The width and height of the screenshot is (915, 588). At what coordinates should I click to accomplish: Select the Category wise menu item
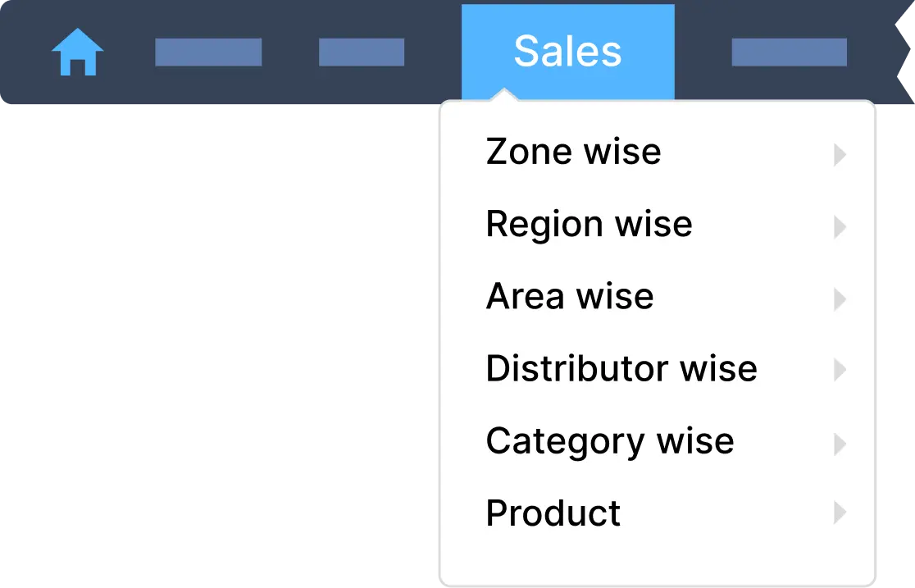point(609,441)
